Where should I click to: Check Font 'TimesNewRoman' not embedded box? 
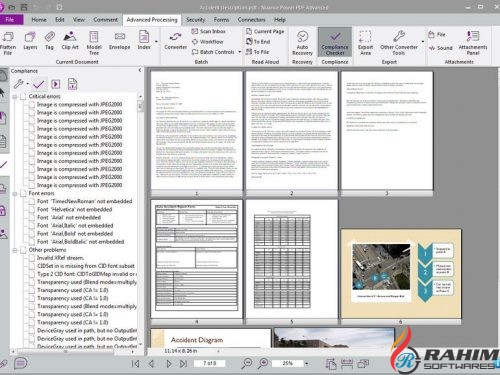[32, 201]
